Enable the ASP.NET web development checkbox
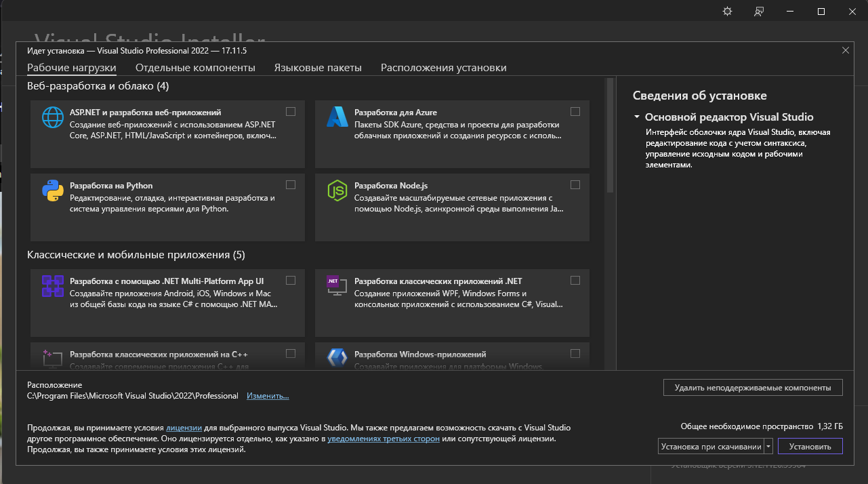This screenshot has height=484, width=868. [291, 112]
